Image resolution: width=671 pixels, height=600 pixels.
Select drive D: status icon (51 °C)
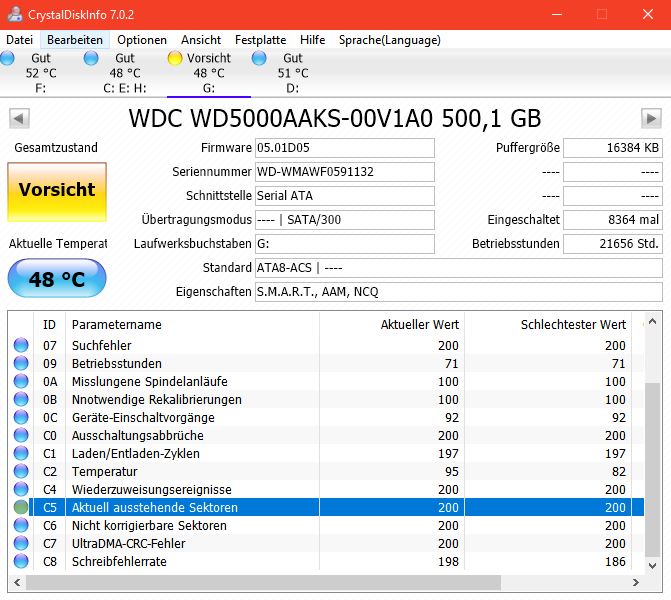coord(259,58)
